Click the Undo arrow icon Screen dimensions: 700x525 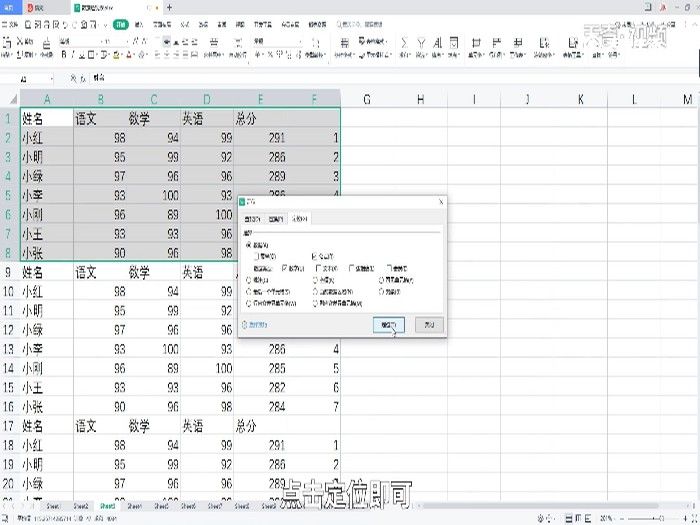[65, 25]
